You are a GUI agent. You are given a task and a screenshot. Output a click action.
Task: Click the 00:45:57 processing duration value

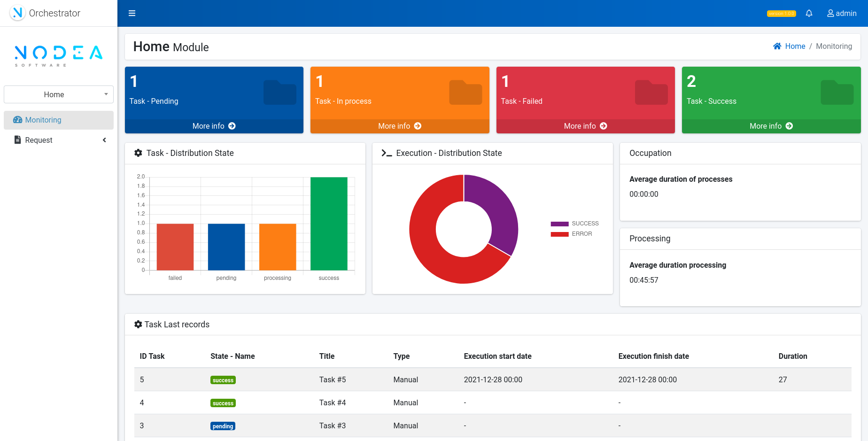pyautogui.click(x=644, y=280)
